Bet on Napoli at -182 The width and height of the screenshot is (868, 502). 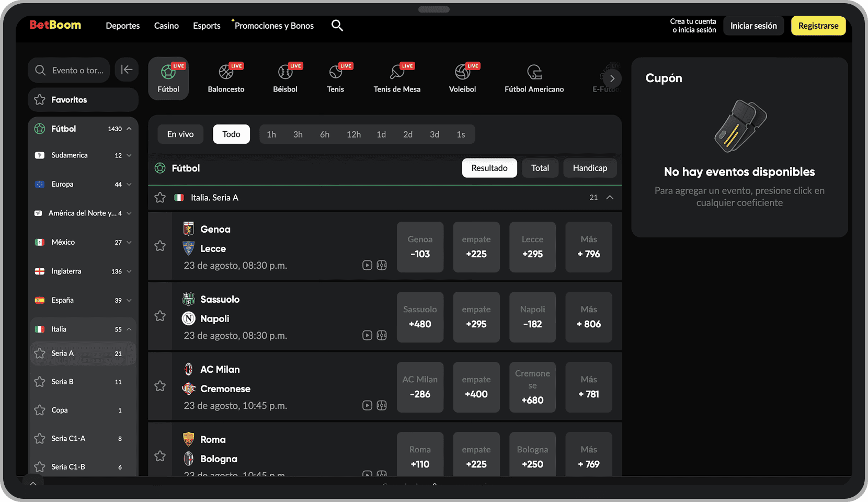coord(532,317)
